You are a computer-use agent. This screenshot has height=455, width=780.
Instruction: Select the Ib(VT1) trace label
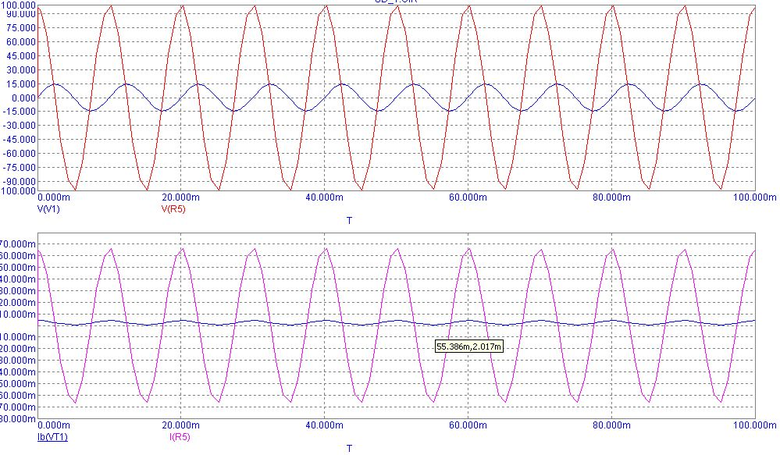[x=53, y=437]
